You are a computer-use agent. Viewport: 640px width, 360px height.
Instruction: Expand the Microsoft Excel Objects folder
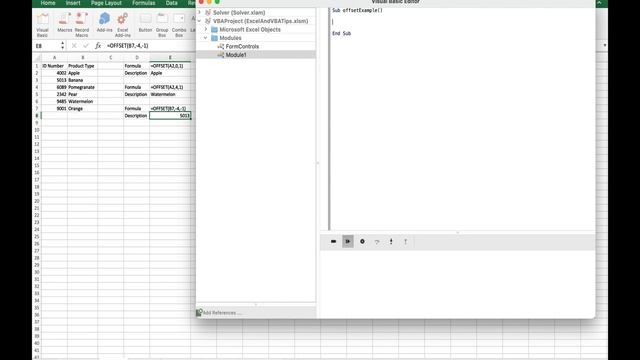coord(206,29)
